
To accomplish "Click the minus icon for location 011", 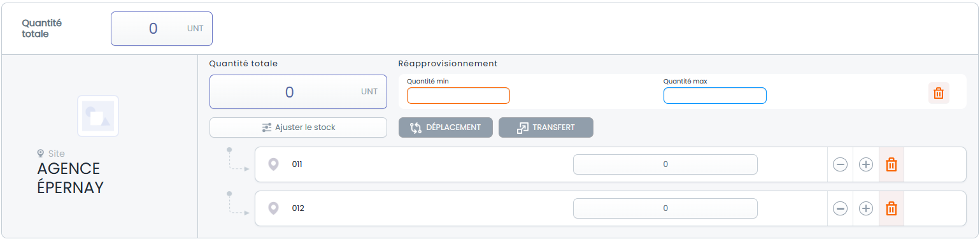I will click(x=840, y=164).
